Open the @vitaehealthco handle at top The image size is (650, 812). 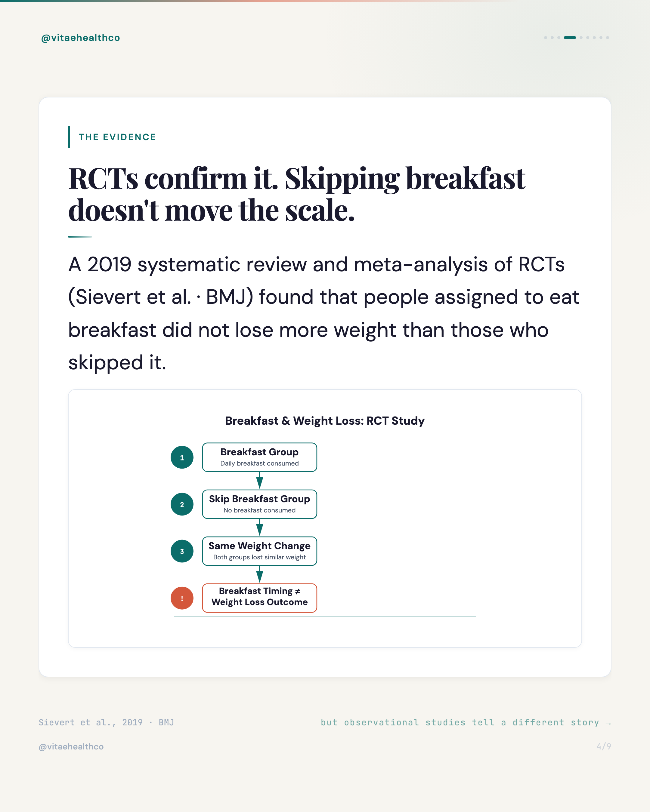[80, 38]
